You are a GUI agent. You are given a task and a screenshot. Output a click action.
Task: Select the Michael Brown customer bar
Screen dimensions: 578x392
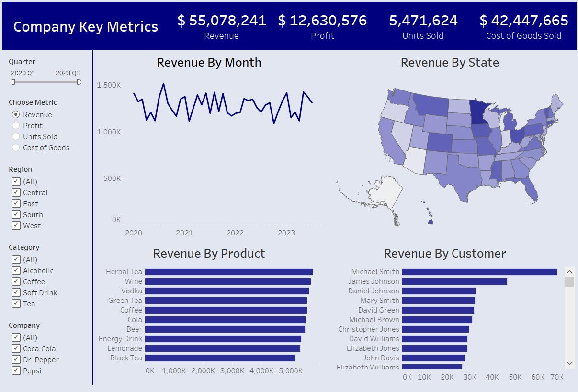coord(437,320)
